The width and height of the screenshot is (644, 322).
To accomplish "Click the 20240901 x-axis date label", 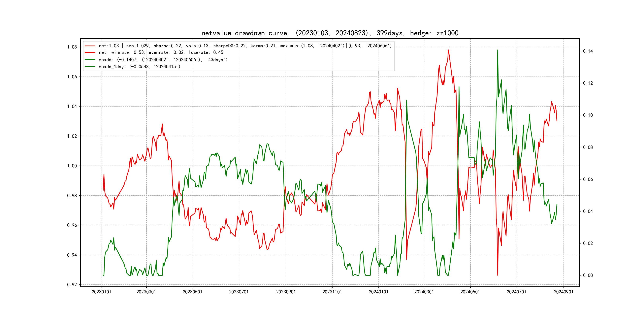I will click(x=563, y=292).
